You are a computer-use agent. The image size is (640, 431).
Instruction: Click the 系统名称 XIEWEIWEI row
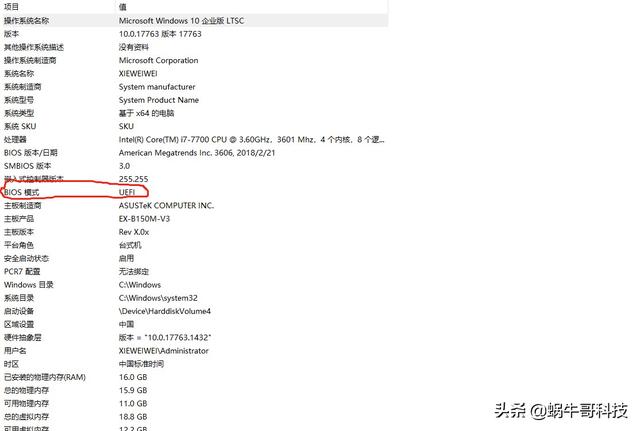194,73
